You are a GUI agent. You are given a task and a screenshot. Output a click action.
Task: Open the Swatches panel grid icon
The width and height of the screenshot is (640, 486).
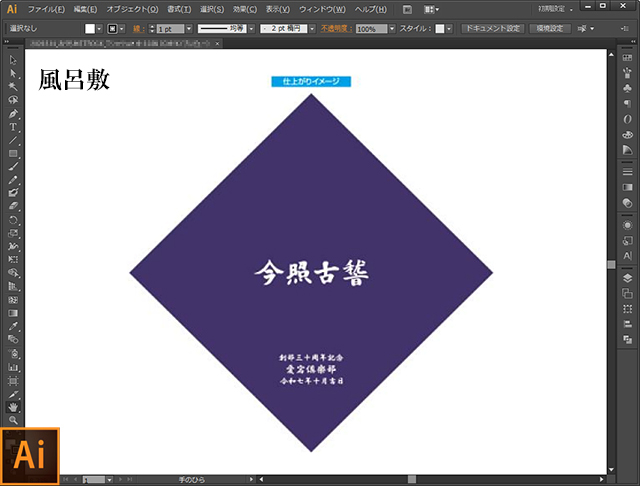[x=627, y=58]
